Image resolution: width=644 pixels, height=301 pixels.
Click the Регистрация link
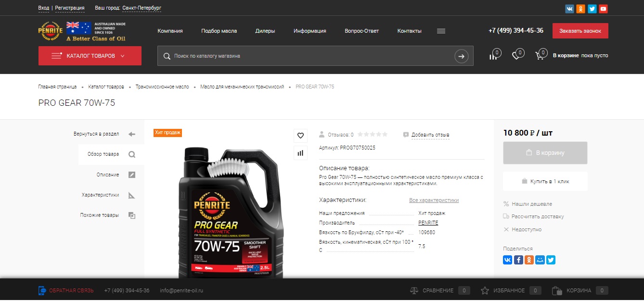70,8
